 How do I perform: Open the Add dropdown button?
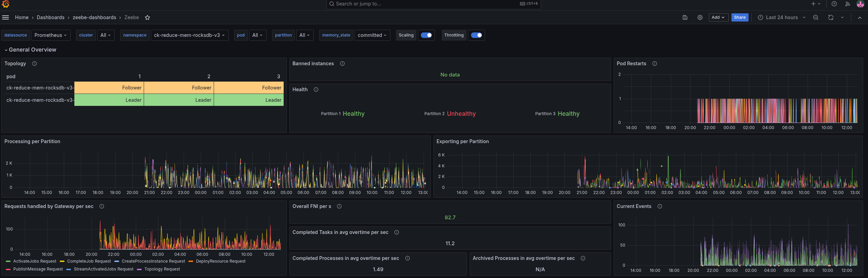718,17
